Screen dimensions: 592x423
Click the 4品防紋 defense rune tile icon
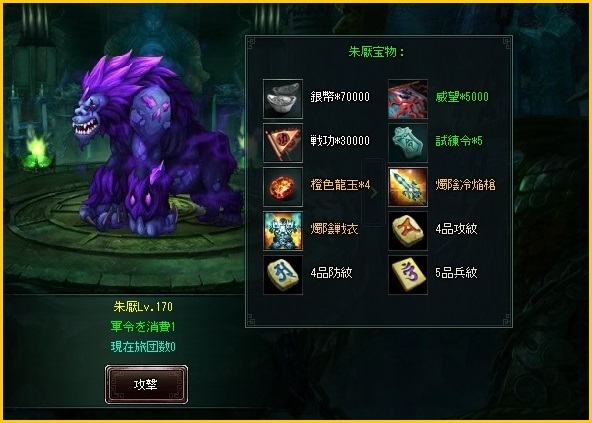point(283,275)
